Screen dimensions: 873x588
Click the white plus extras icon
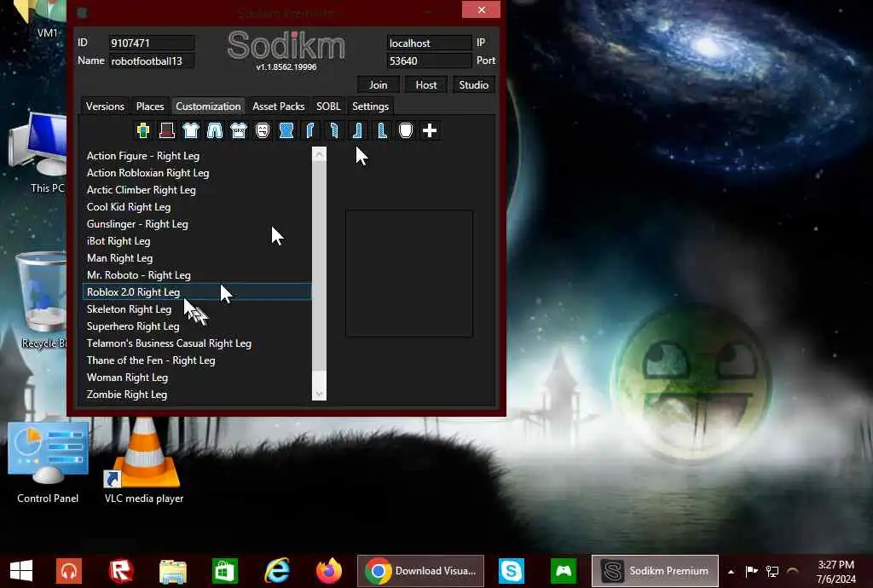430,130
